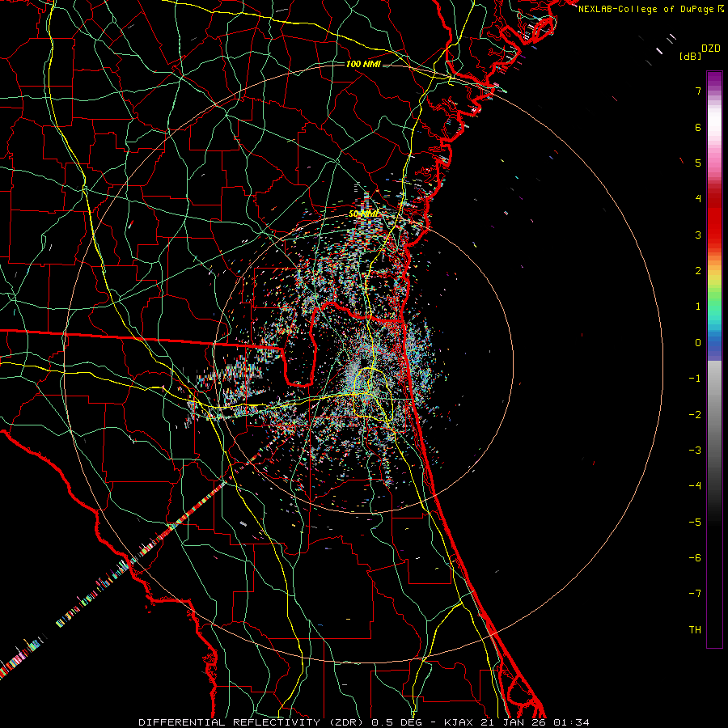Image resolution: width=728 pixels, height=728 pixels.
Task: Click scale value -5 beside color bar
Action: [x=695, y=523]
